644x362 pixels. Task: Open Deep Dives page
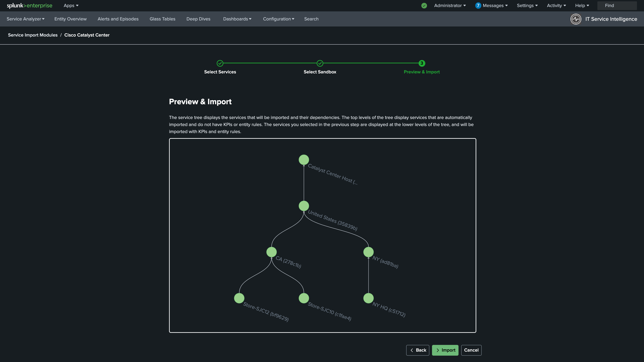tap(198, 19)
